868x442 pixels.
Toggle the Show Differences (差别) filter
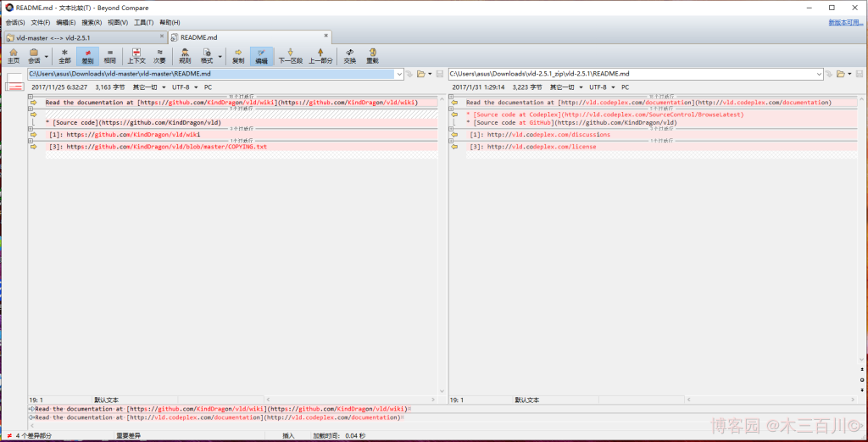tap(87, 56)
